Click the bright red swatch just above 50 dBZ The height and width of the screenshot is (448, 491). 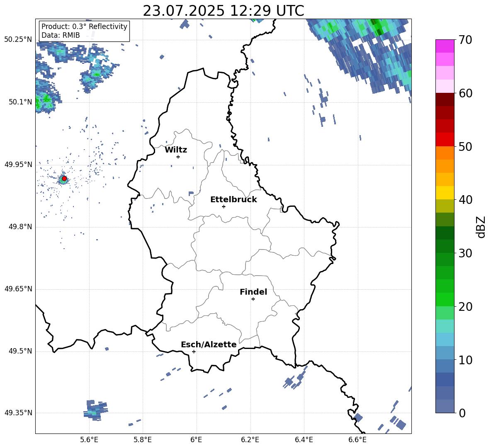(445, 140)
